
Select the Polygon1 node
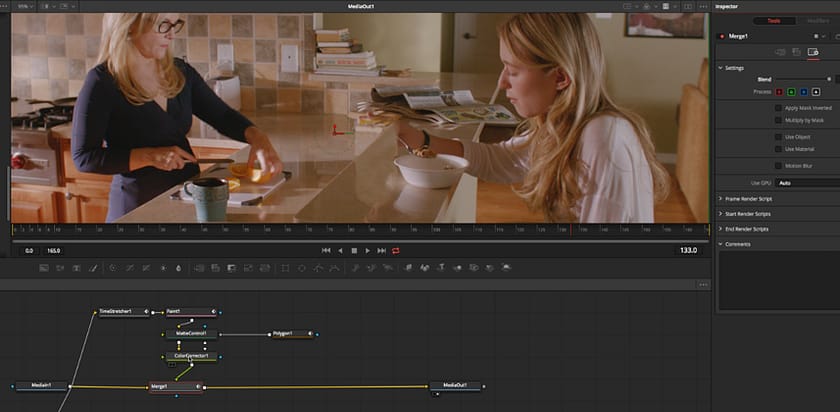[293, 334]
